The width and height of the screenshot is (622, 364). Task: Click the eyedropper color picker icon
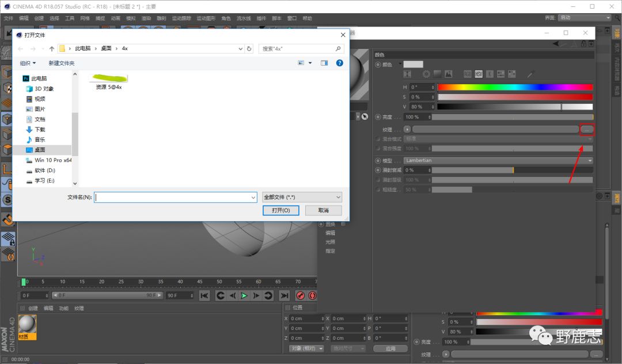(x=530, y=74)
